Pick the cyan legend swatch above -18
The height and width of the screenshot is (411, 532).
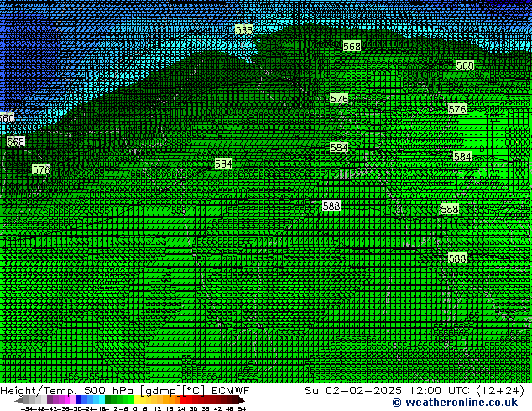click(102, 399)
